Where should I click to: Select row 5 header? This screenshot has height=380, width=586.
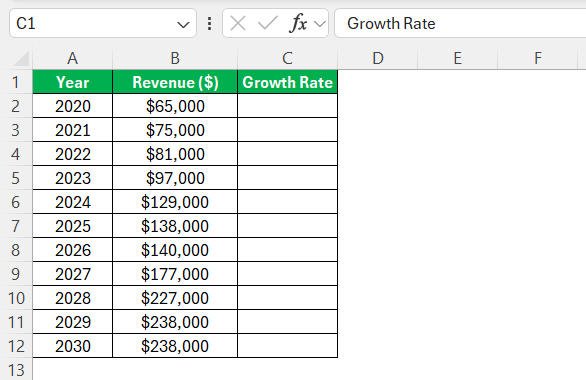[16, 178]
